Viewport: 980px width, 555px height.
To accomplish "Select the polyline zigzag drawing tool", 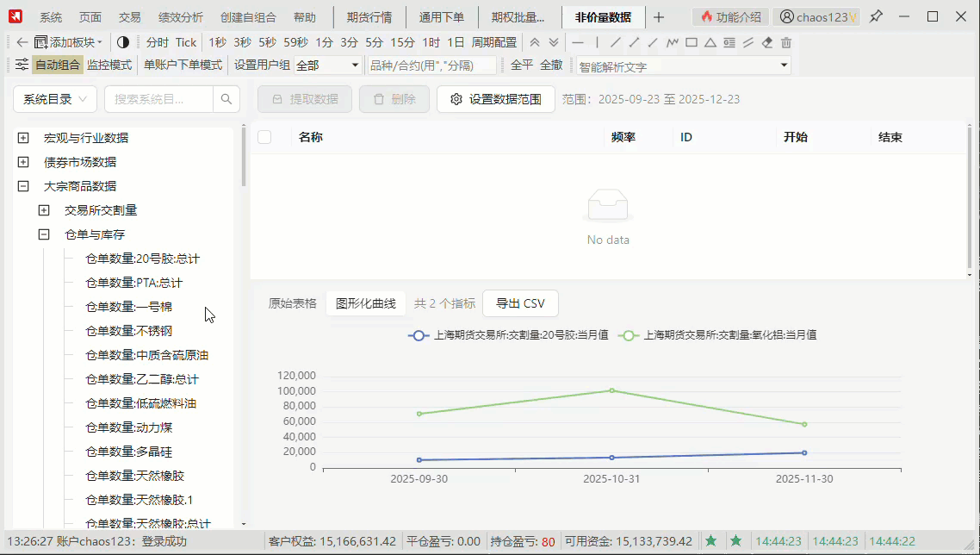I will 673,42.
